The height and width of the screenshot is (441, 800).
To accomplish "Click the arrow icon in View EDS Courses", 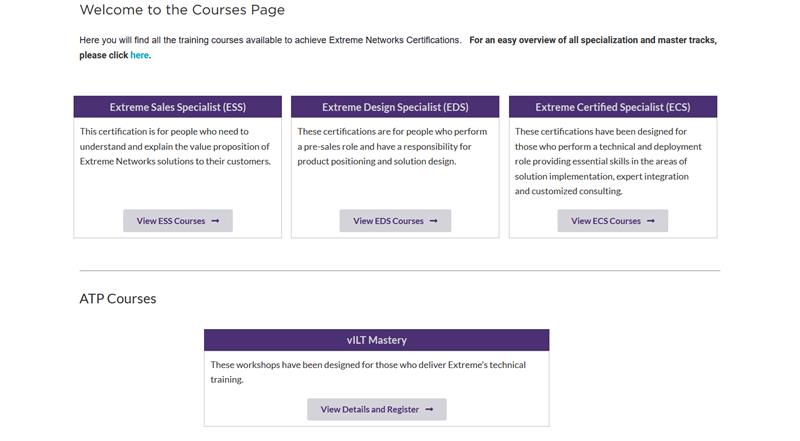I will [434, 221].
